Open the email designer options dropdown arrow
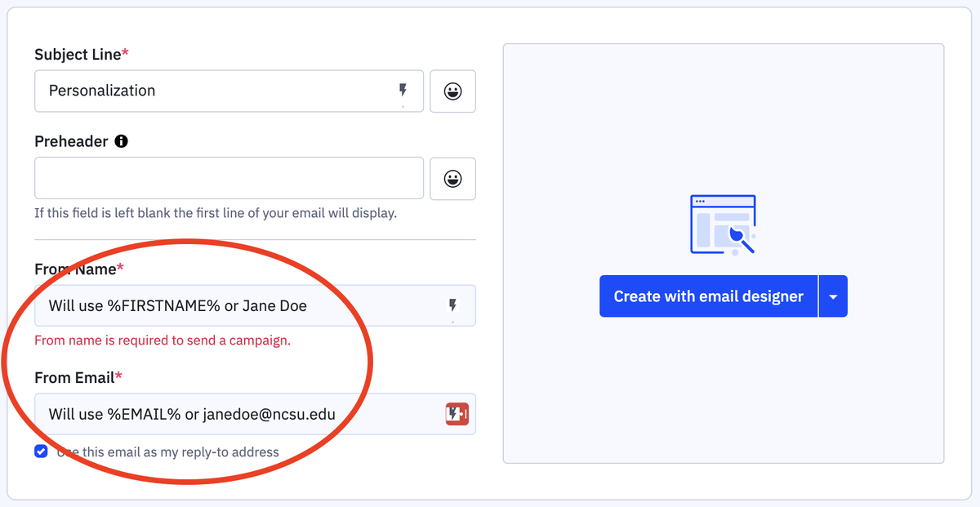The image size is (980, 507). 832,296
